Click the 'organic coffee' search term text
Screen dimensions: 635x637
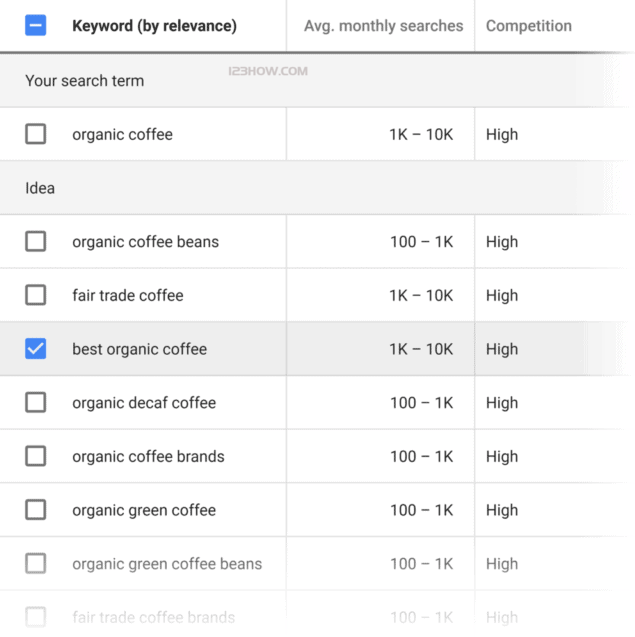(122, 134)
